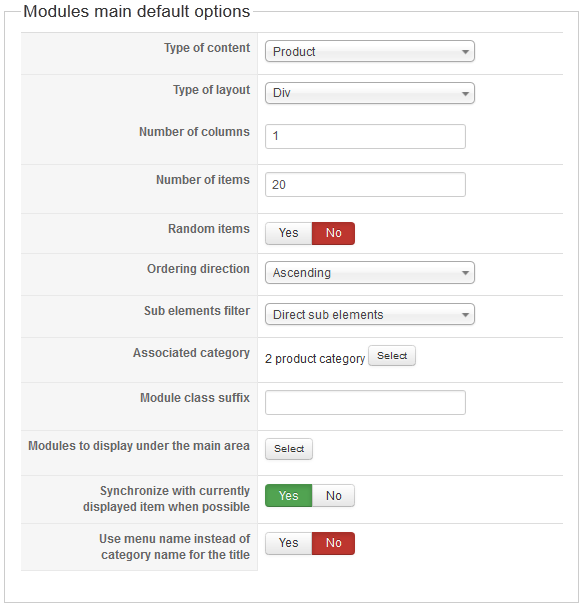Click the 2 product category text

pos(315,359)
